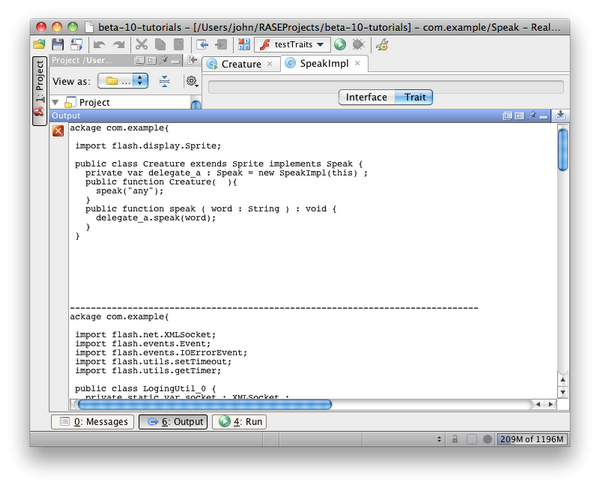This screenshot has height=488, width=600.
Task: Click the Debug bug icon in toolbar
Action: point(358,45)
